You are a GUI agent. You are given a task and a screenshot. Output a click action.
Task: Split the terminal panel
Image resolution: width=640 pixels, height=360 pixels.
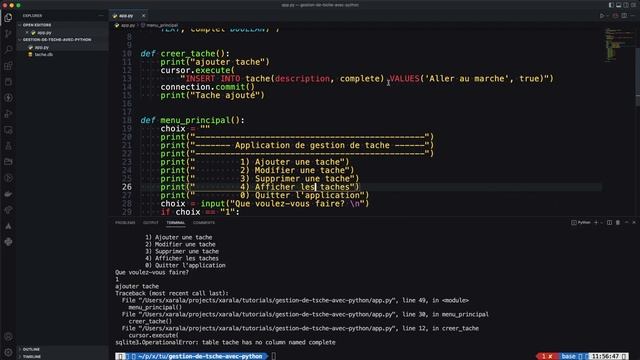609,222
